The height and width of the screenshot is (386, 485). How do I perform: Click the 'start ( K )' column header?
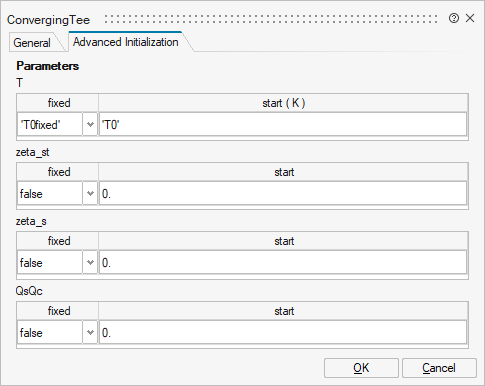coord(283,103)
